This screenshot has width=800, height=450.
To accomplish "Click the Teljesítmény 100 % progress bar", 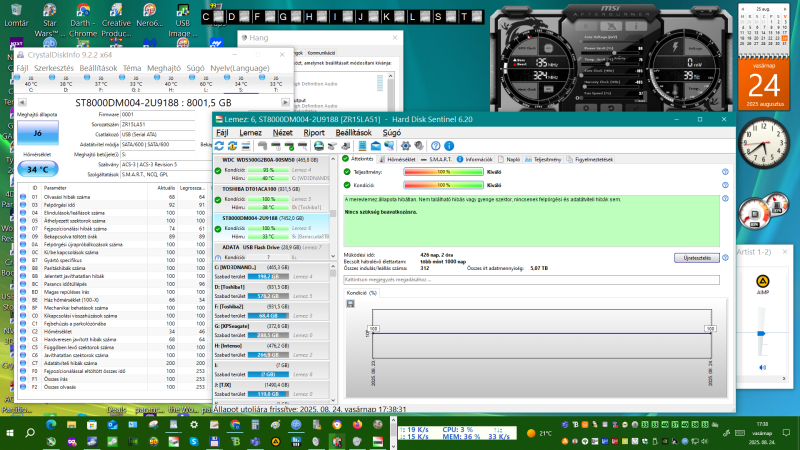I will pos(443,172).
